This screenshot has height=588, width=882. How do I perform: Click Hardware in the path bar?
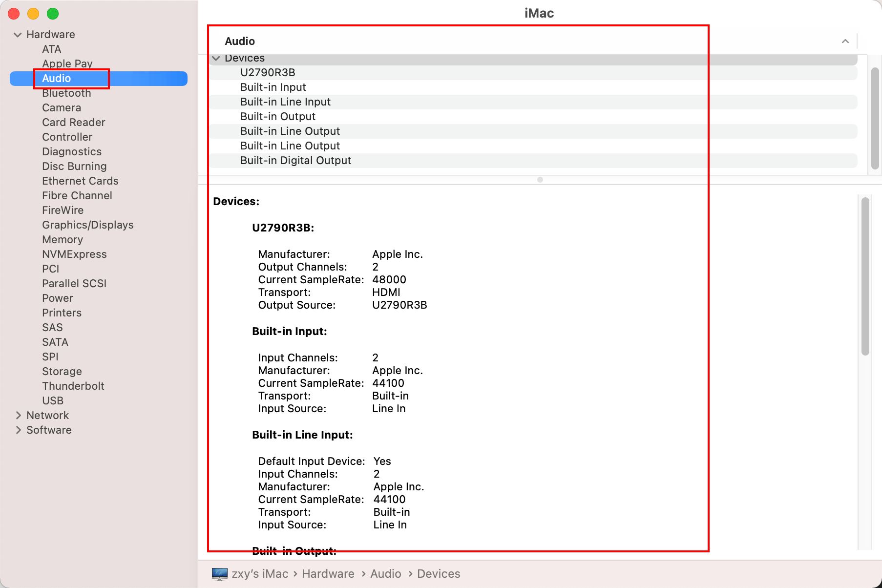click(328, 574)
